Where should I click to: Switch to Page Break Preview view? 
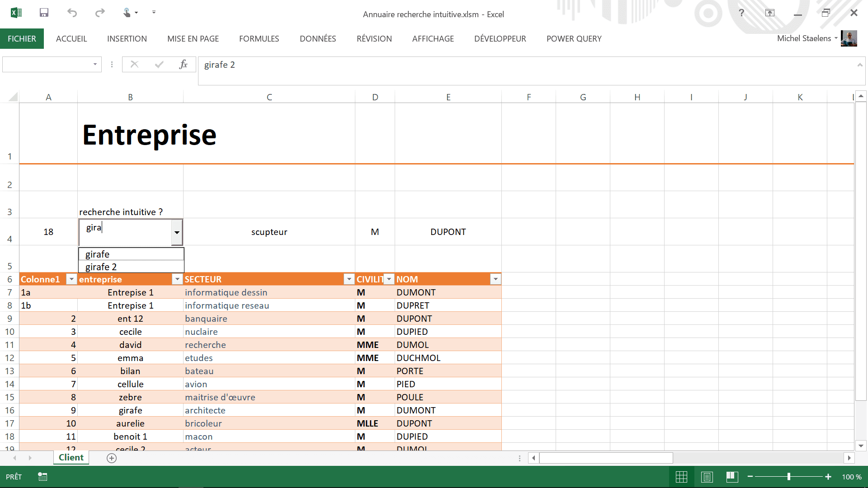[732, 477]
